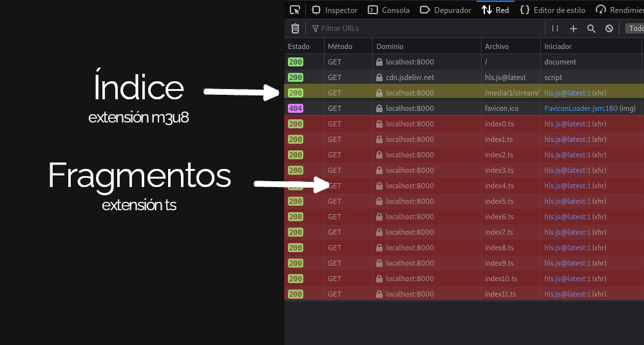Click lock icon on cdn.jsdelivr.net row
Screen dimensions: 644x345
[x=379, y=77]
